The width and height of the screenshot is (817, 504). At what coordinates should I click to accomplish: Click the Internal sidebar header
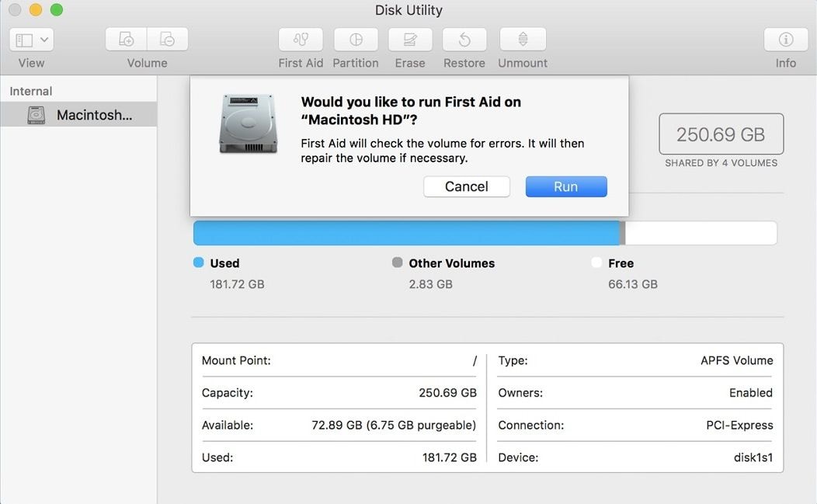31,91
